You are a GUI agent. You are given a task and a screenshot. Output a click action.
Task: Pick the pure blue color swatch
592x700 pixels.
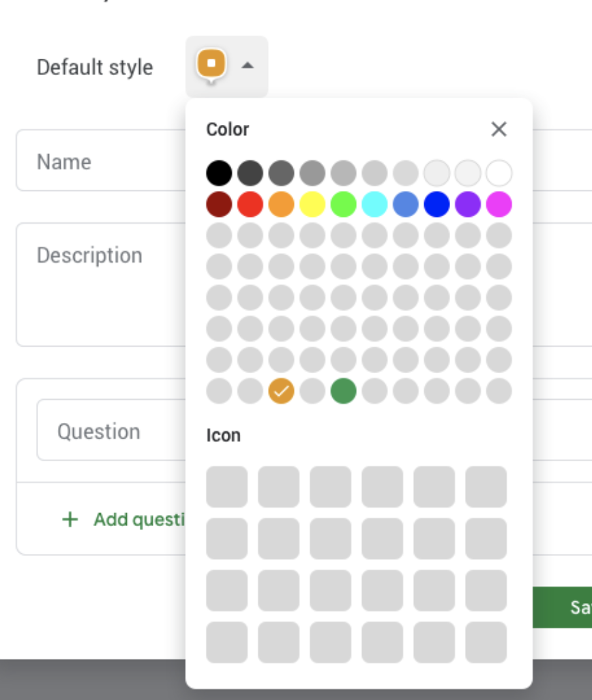click(x=436, y=205)
